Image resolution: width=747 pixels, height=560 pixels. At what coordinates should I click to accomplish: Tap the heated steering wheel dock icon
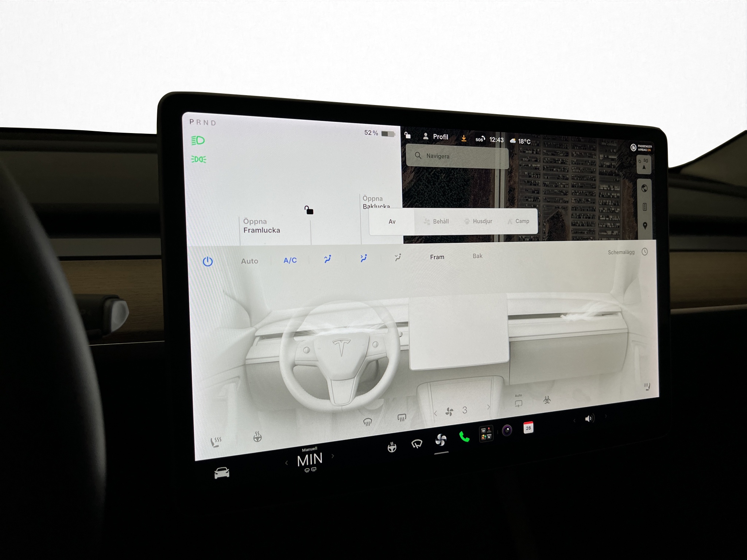(x=392, y=447)
